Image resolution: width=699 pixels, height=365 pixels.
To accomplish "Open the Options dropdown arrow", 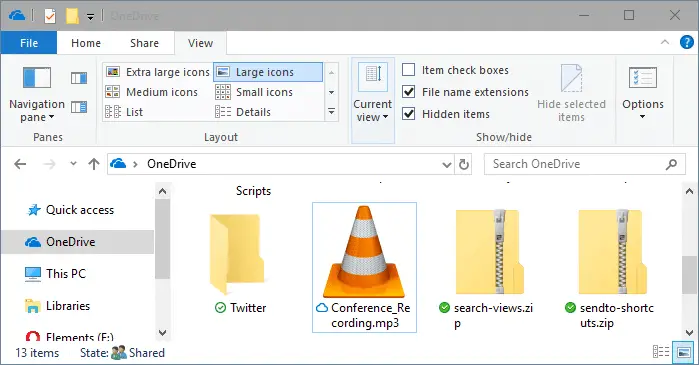I will click(x=642, y=117).
